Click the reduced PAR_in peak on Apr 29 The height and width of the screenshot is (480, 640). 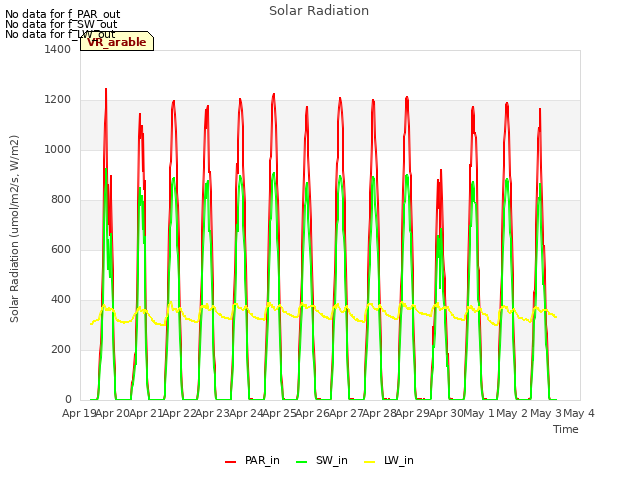pyautogui.click(x=441, y=171)
